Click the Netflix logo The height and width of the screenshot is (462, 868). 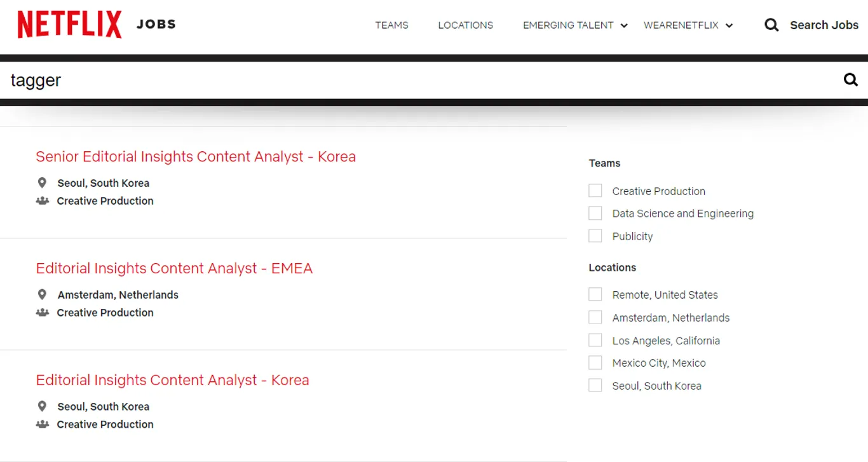click(x=69, y=25)
